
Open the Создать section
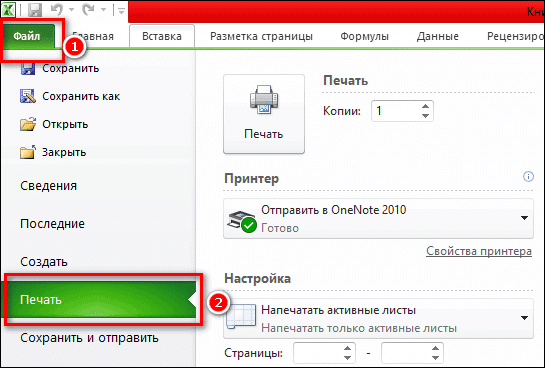[44, 261]
